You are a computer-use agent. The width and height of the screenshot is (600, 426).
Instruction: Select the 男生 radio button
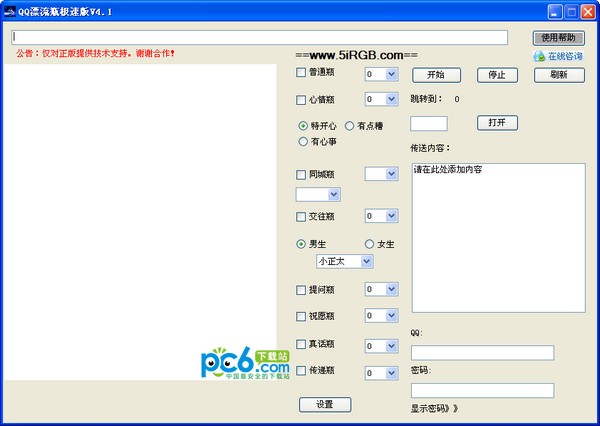point(301,244)
